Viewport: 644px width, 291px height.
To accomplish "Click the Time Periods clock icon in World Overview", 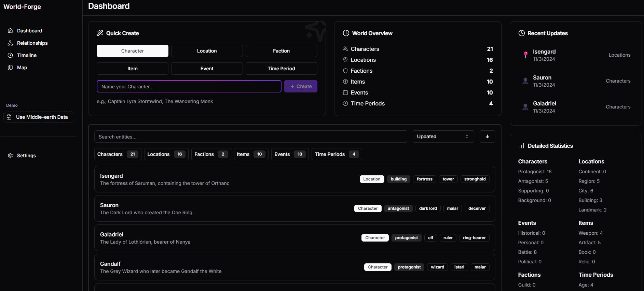I will [x=345, y=103].
